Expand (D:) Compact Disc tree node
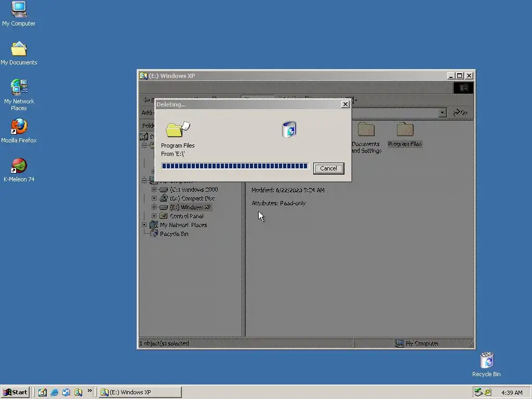 tap(154, 198)
